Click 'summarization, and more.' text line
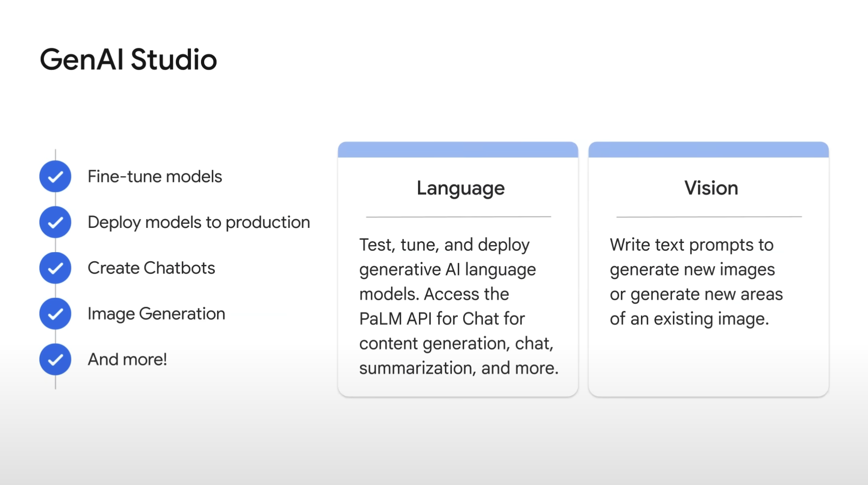The height and width of the screenshot is (485, 868). coord(459,368)
